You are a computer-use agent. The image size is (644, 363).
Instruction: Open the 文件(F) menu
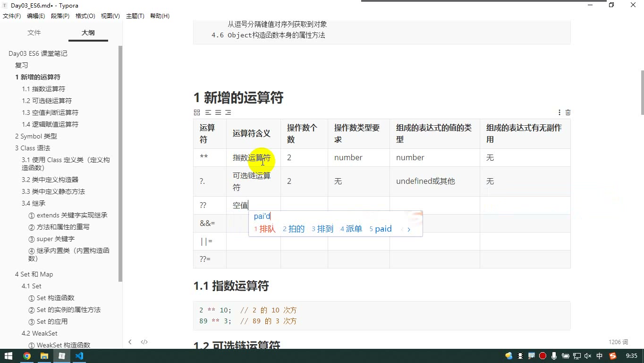[12, 16]
